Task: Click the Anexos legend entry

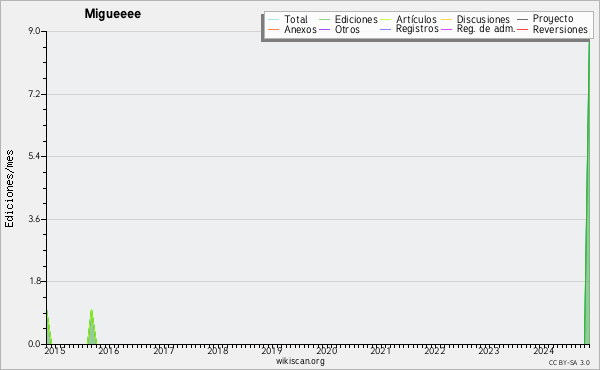Action: tap(292, 29)
